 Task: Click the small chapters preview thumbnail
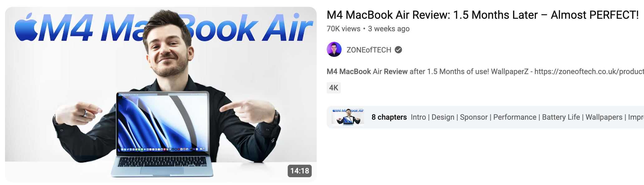[x=348, y=117]
